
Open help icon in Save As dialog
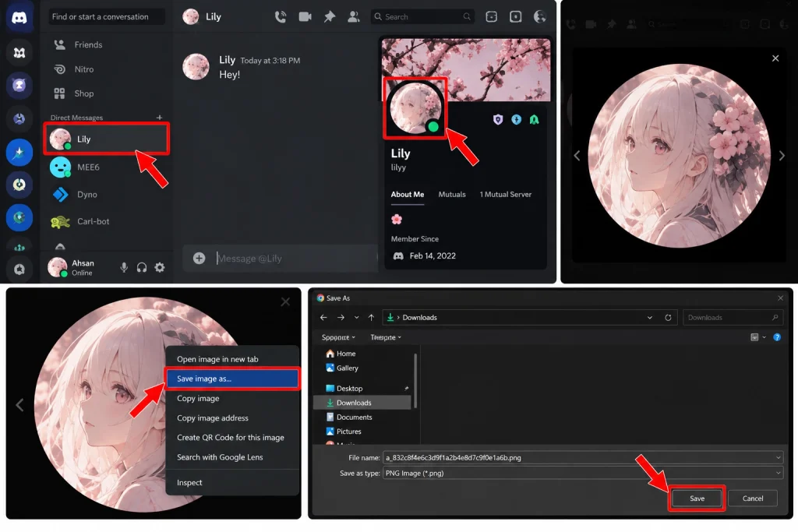pyautogui.click(x=777, y=337)
